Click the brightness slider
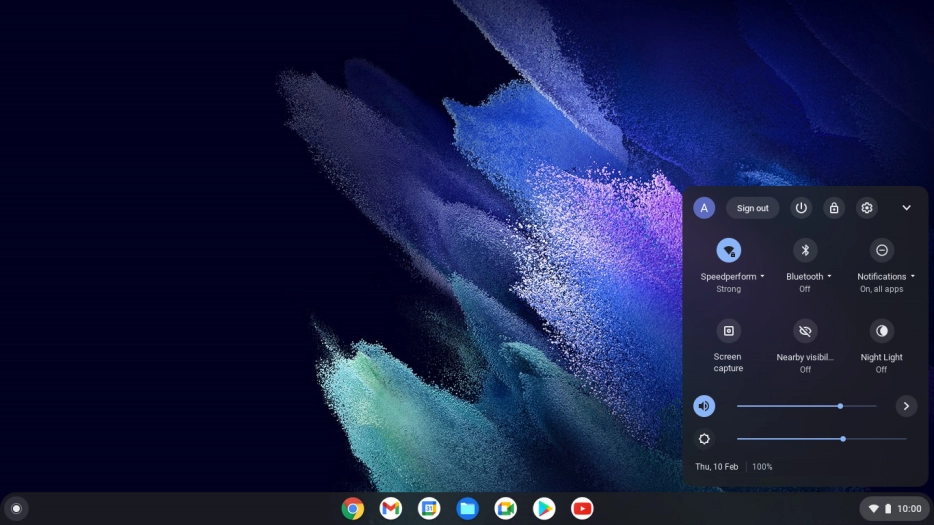This screenshot has height=525, width=934. pos(820,439)
